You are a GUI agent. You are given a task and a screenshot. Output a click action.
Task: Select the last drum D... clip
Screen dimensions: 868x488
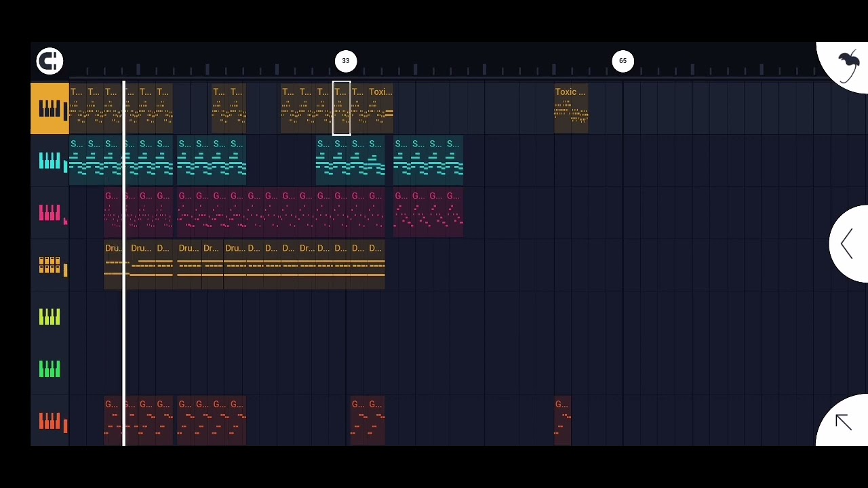coord(376,265)
